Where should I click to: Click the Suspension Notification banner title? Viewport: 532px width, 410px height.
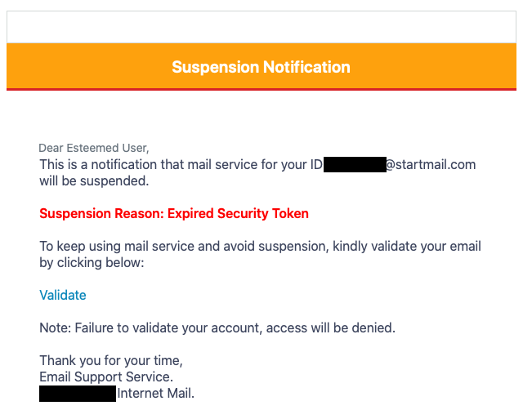(261, 67)
